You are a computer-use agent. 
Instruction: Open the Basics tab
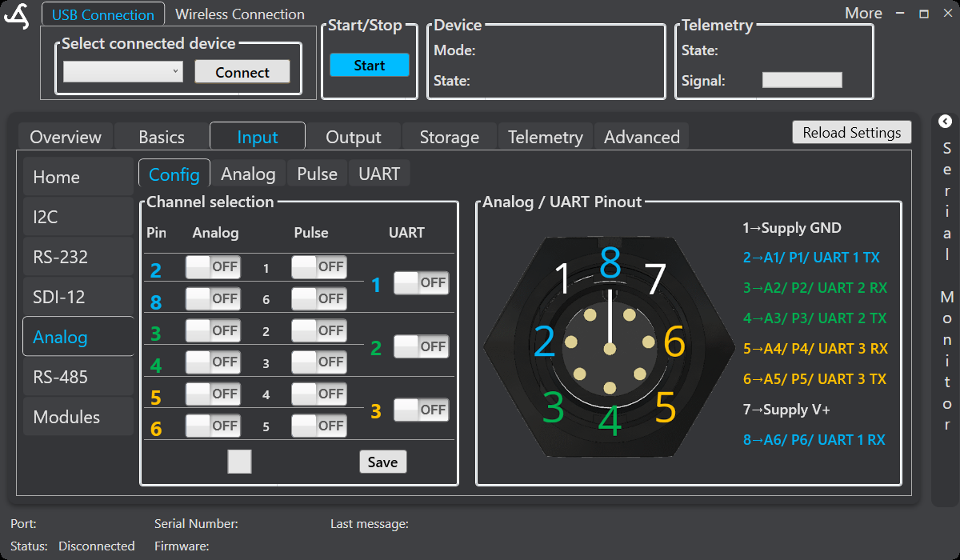click(x=162, y=137)
